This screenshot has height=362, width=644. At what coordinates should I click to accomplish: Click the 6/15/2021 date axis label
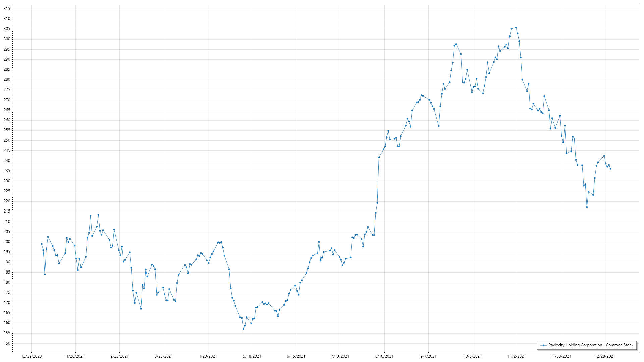coord(296,356)
